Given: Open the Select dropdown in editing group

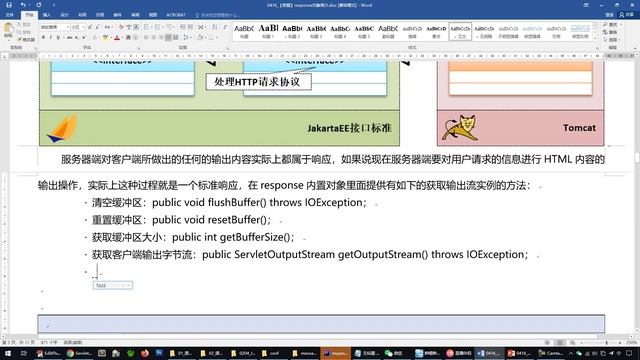Looking at the screenshot, I should [611, 40].
